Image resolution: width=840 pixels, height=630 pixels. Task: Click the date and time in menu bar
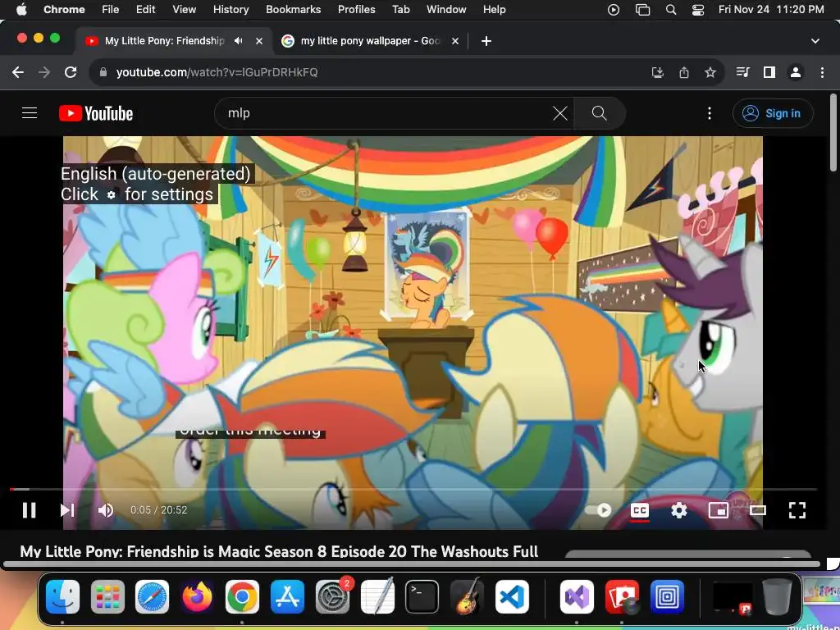[x=771, y=9]
